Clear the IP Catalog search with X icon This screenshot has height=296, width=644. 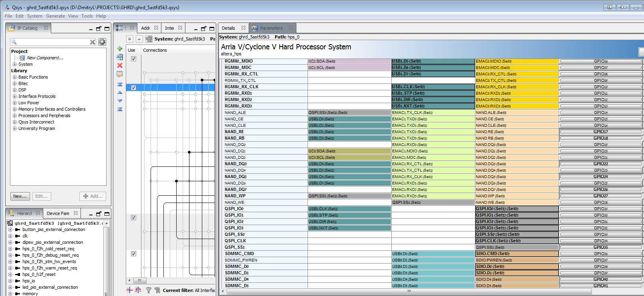[x=93, y=42]
